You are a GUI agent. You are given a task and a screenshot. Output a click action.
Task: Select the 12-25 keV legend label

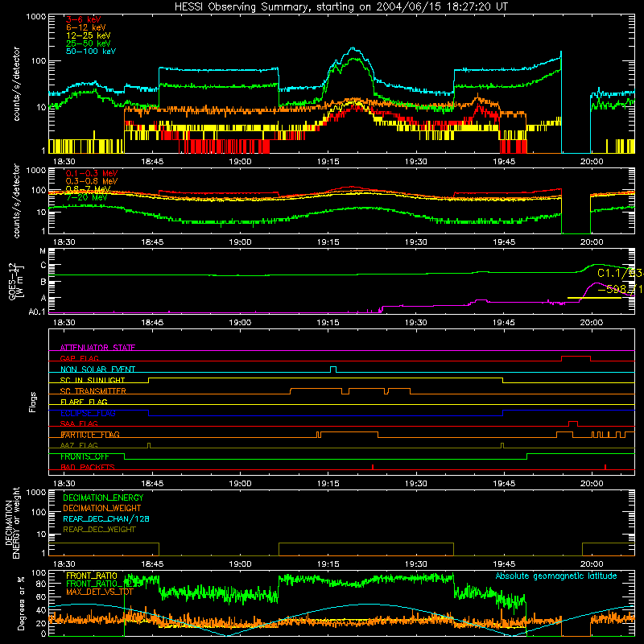88,35
